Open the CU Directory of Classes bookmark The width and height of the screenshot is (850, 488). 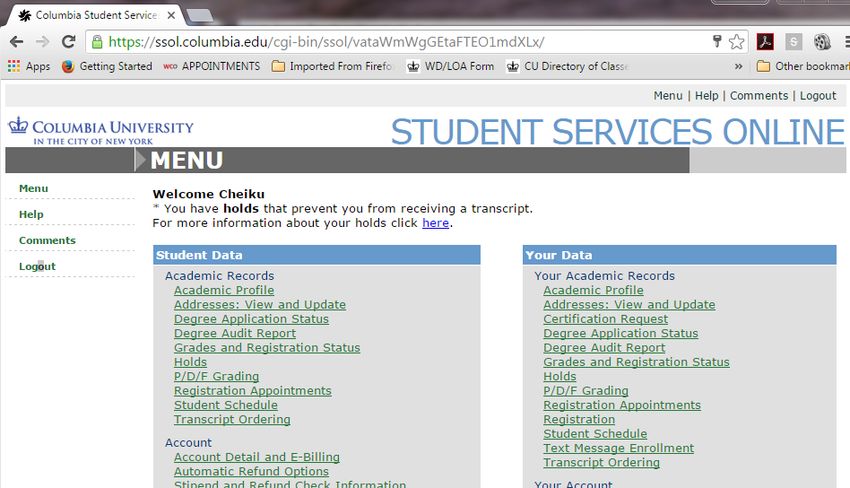point(567,66)
